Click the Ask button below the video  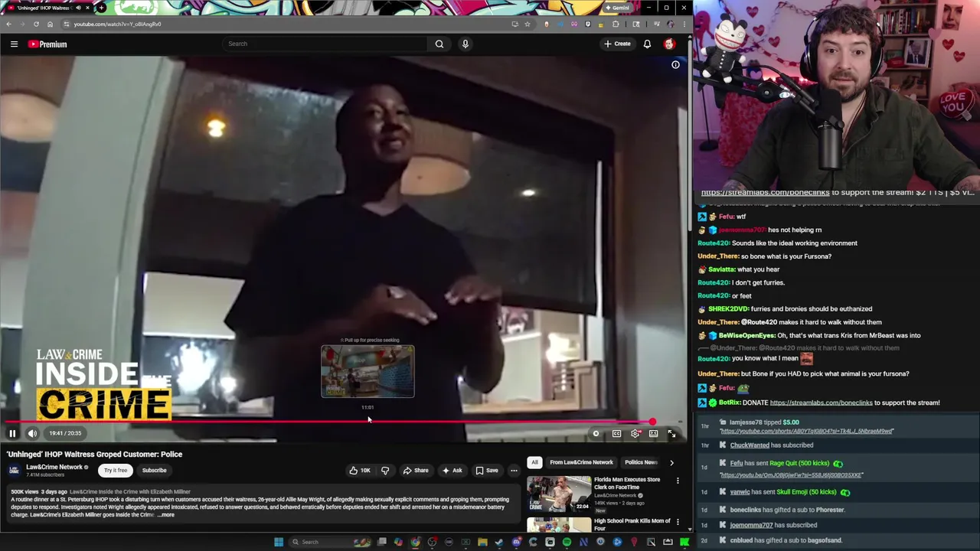click(x=452, y=471)
